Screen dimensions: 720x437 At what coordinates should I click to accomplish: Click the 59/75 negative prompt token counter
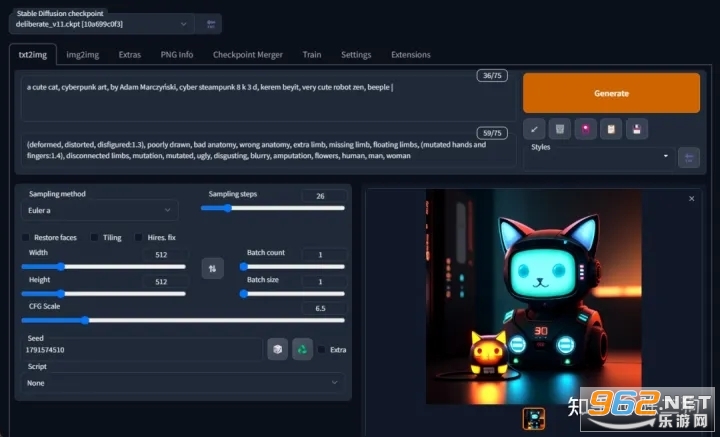pos(492,133)
